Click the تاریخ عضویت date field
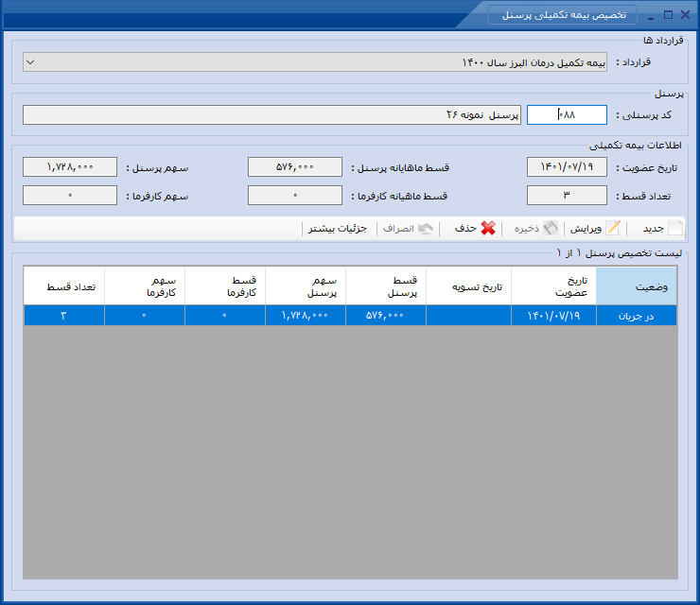The height and width of the screenshot is (605, 700). (x=567, y=167)
